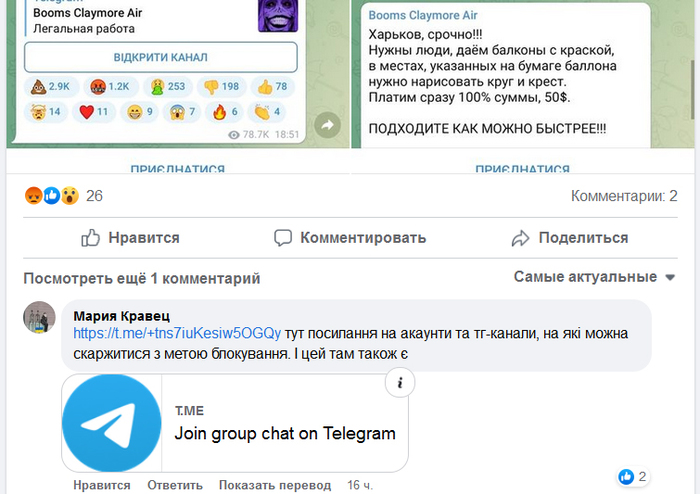
Task: Click the grinning emoji reaction 9
Action: 139,112
